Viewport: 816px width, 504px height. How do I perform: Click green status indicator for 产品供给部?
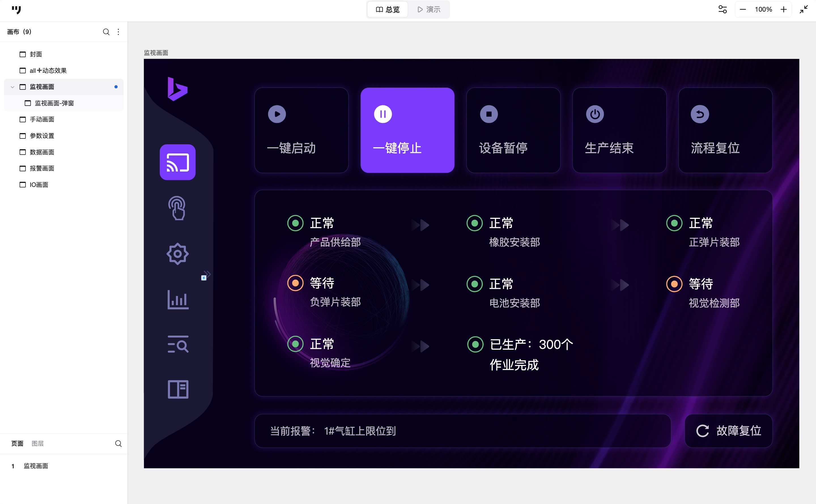tap(296, 223)
